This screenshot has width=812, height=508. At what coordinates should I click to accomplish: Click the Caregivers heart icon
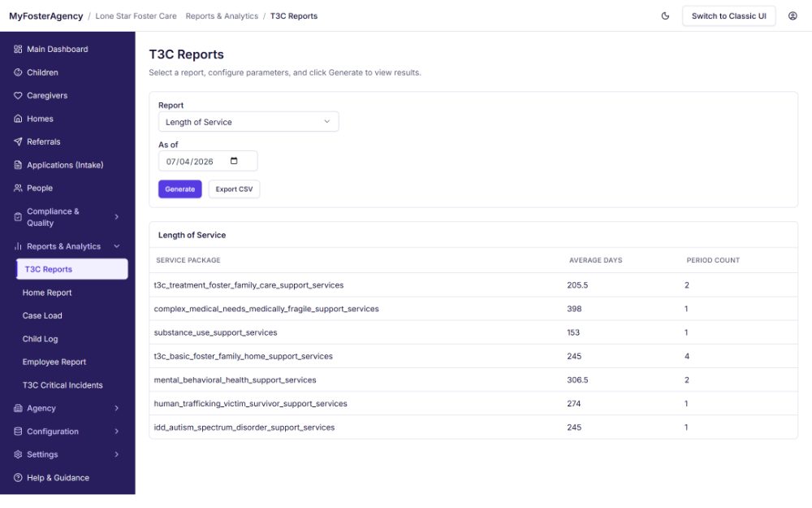pyautogui.click(x=18, y=95)
